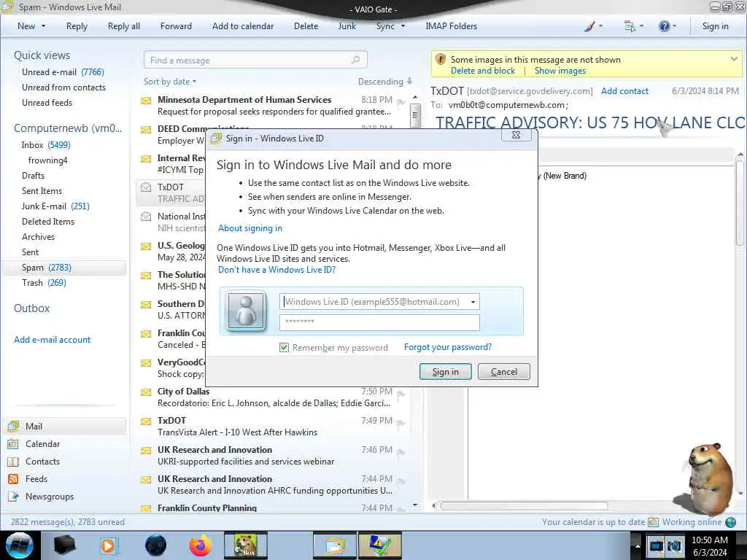Select Unread e-mail (7766) quick view
747x560 pixels.
click(x=63, y=72)
